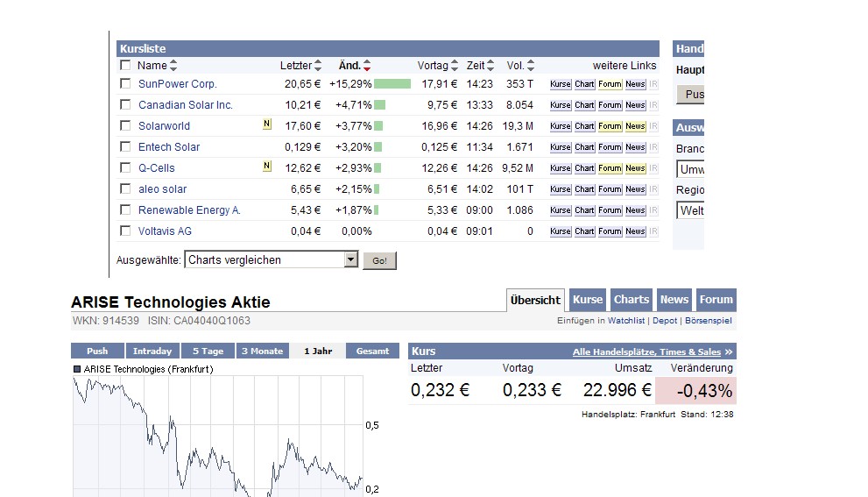
Task: Tick the SunPower Corp. checkbox
Action: (125, 84)
